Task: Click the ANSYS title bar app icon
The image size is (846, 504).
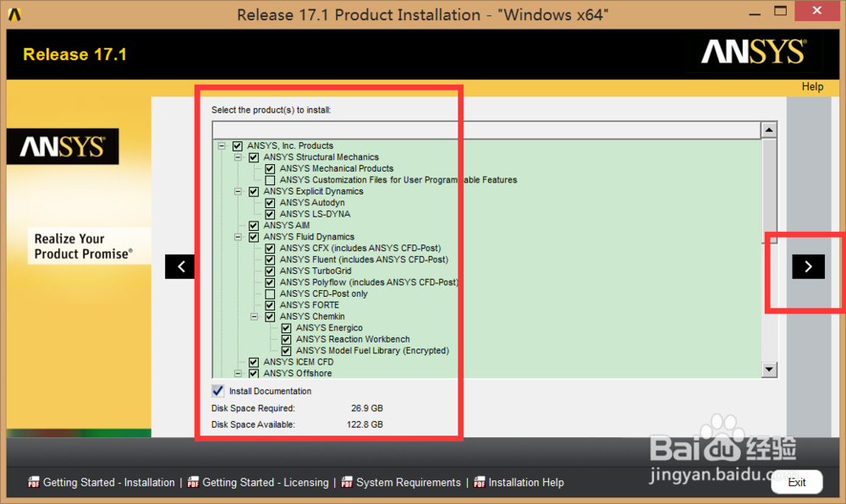Action: tap(14, 14)
